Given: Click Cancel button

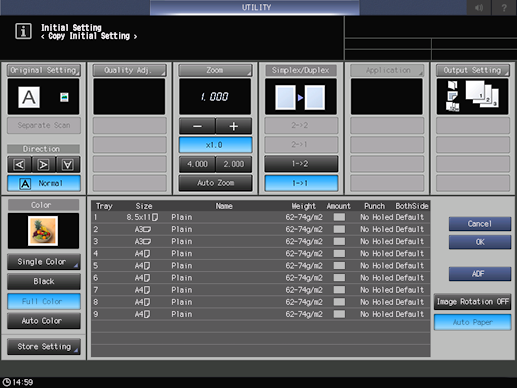Looking at the screenshot, I should point(480,224).
